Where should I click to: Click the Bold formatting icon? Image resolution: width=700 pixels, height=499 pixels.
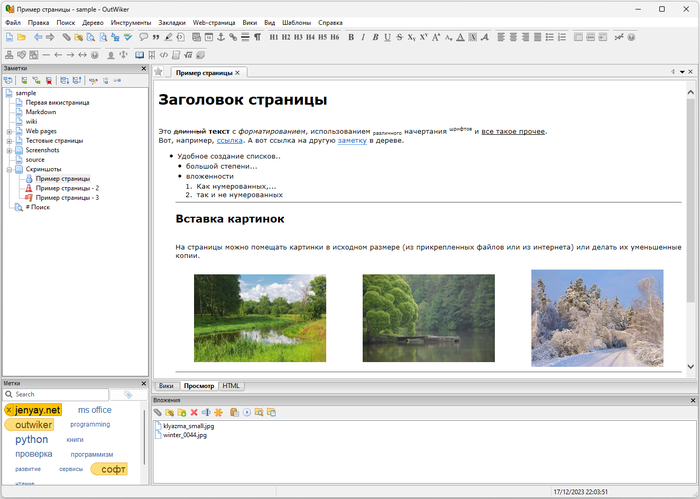pyautogui.click(x=350, y=37)
